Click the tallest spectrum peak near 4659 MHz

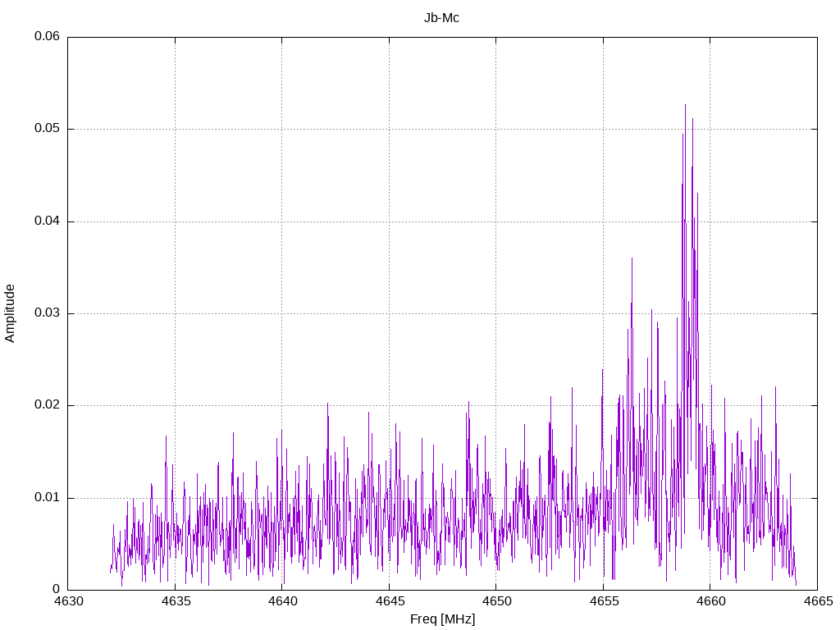(685, 105)
